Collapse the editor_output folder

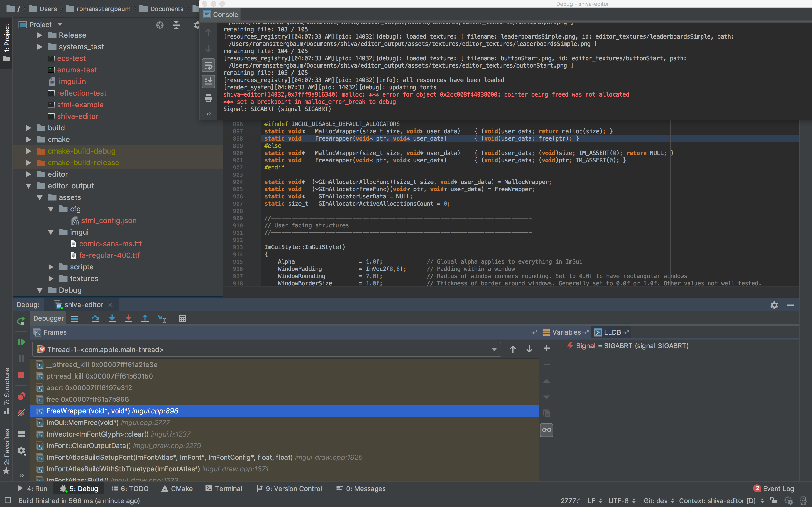(29, 186)
